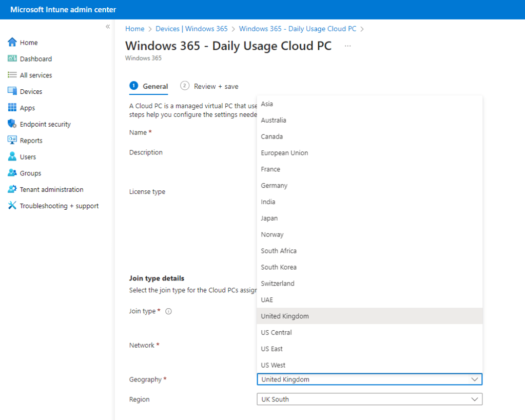Click the Apps grid icon
Image resolution: width=525 pixels, height=420 pixels.
tap(12, 108)
